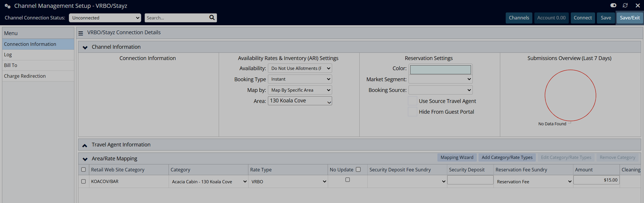Open the Color swatch picker
Screen dimensions: 644x203
point(441,70)
